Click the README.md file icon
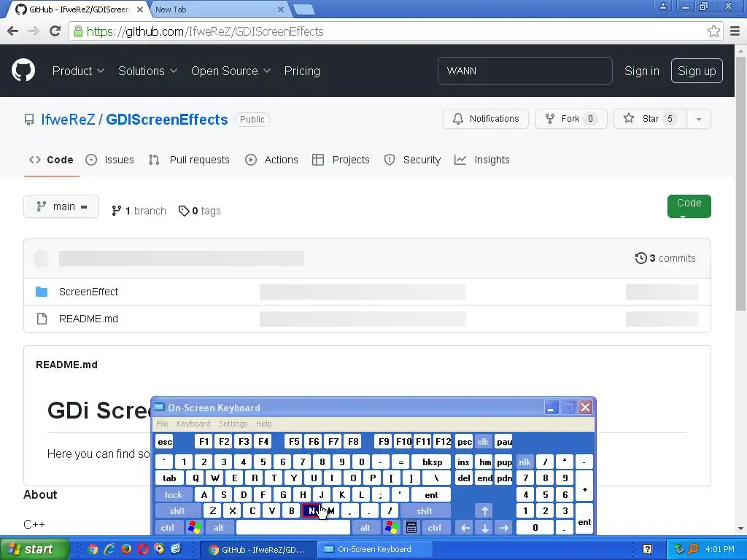This screenshot has height=560, width=747. [x=42, y=319]
